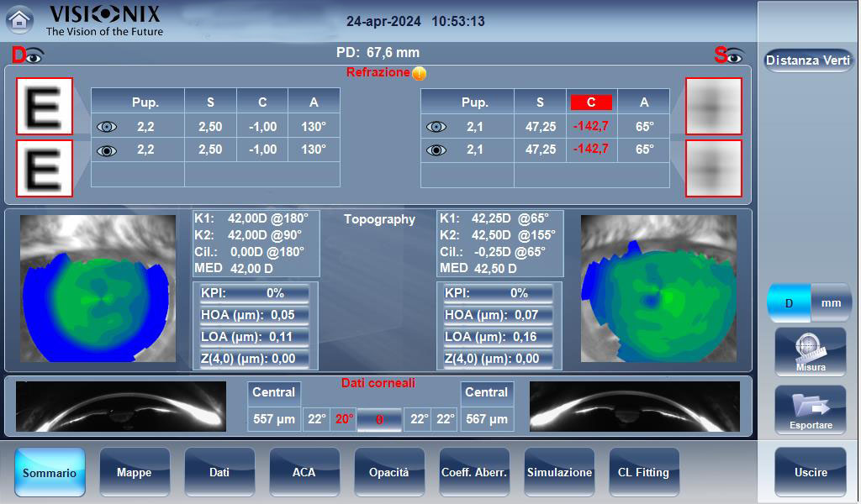Open the left eye topography map
Image resolution: width=861 pixels, height=504 pixels.
tap(658, 289)
